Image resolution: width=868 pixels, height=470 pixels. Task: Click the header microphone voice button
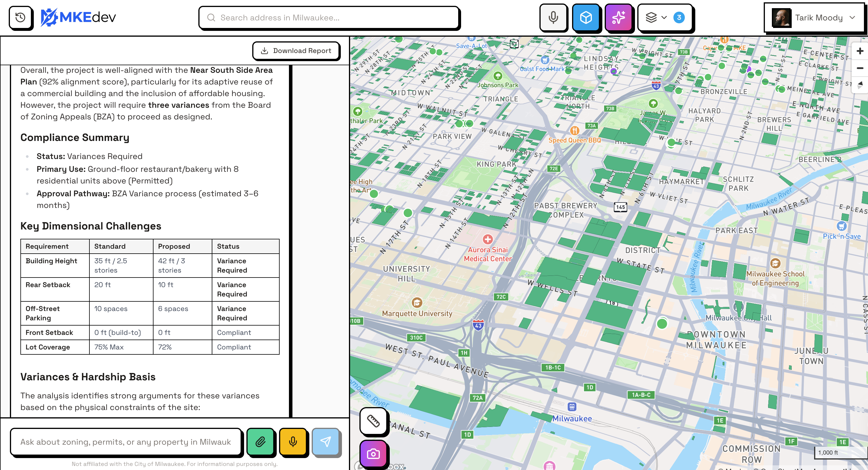click(x=553, y=17)
